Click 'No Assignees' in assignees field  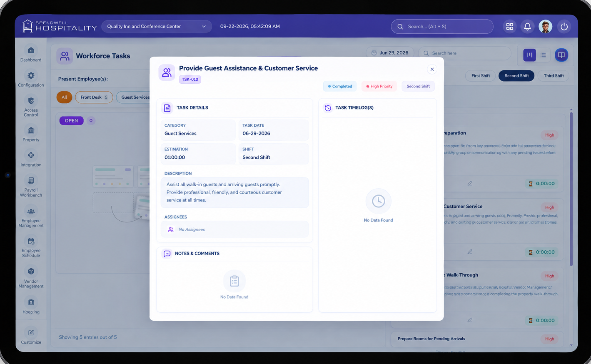(192, 229)
